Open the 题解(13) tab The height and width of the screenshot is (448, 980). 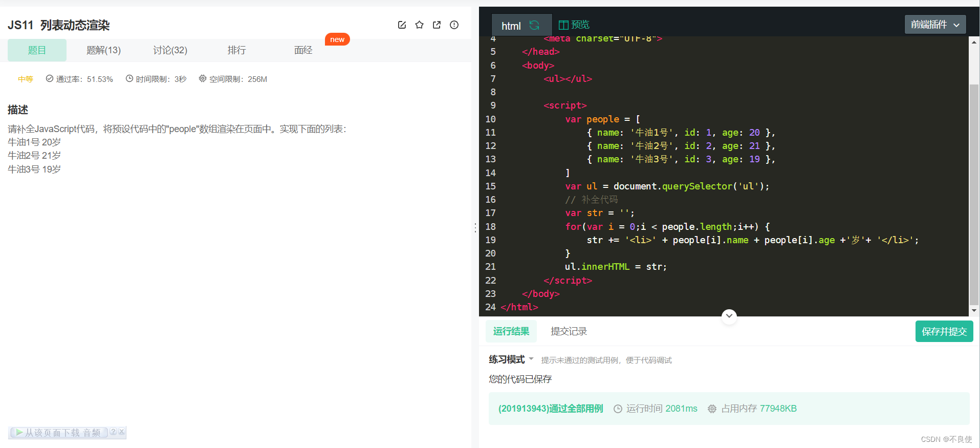coord(103,50)
